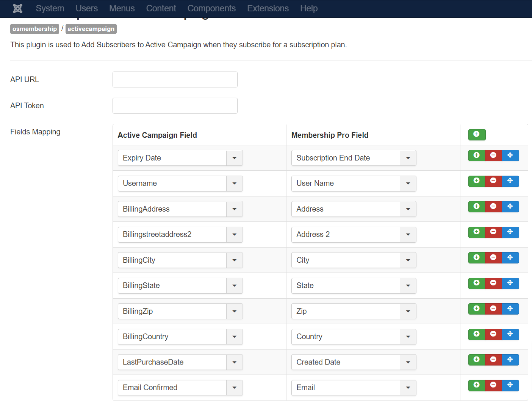
Task: Click the Active Campaign Field column header
Action: click(157, 135)
